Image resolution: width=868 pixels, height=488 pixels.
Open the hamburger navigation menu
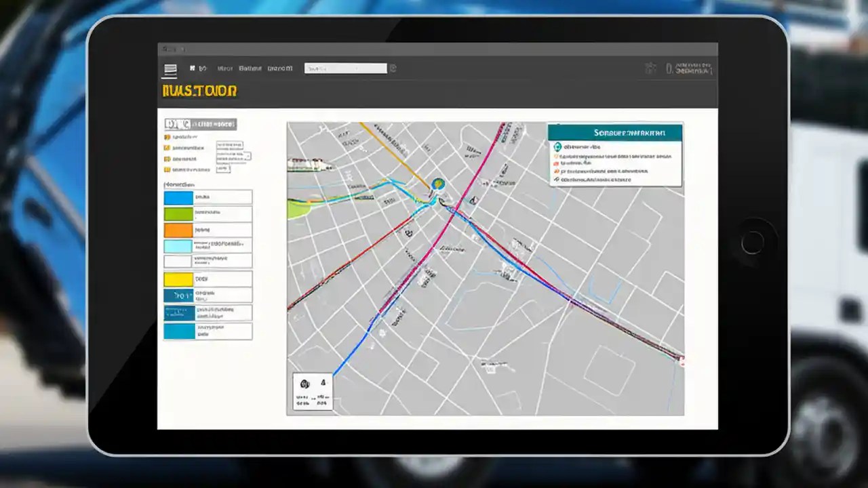(x=169, y=67)
